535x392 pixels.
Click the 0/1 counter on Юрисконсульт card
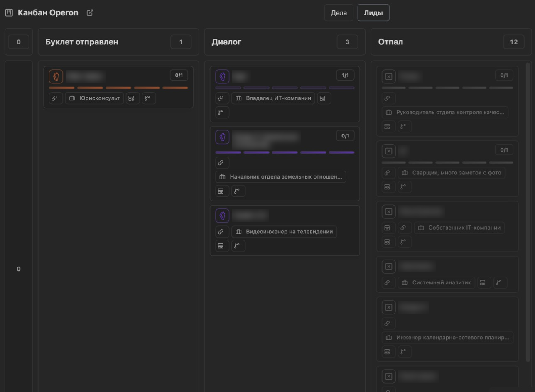point(179,76)
